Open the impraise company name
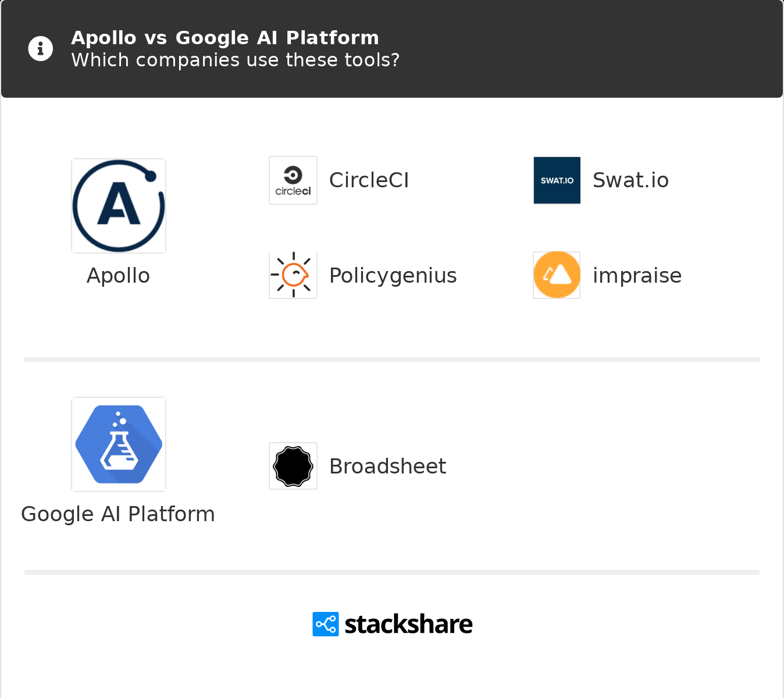The height and width of the screenshot is (698, 784). pos(637,276)
